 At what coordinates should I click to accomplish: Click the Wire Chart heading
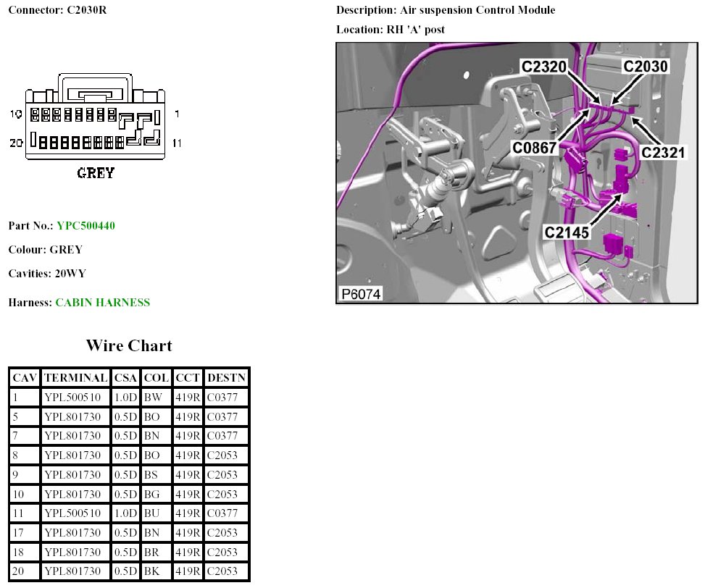(x=129, y=345)
